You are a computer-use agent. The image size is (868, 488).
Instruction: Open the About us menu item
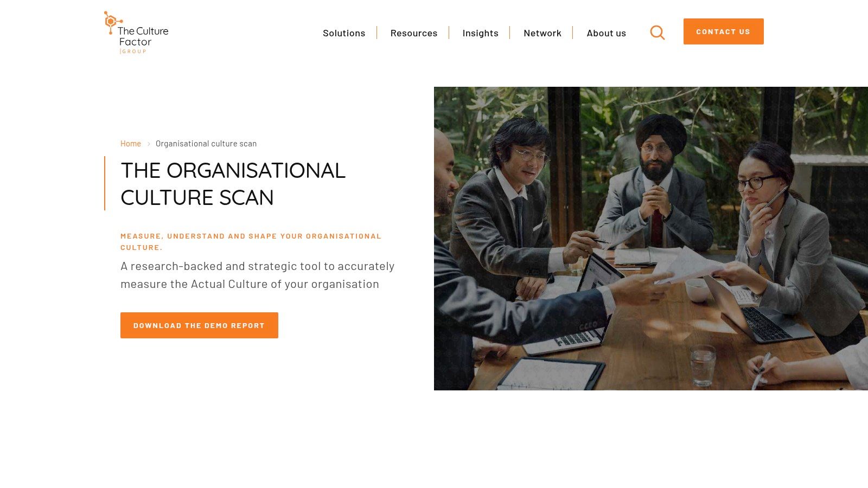pos(607,33)
